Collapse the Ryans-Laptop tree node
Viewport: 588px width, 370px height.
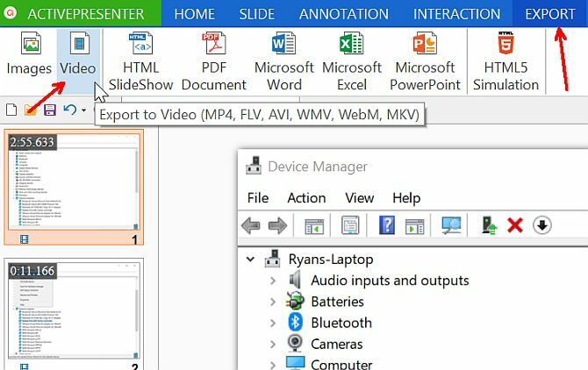[x=250, y=259]
